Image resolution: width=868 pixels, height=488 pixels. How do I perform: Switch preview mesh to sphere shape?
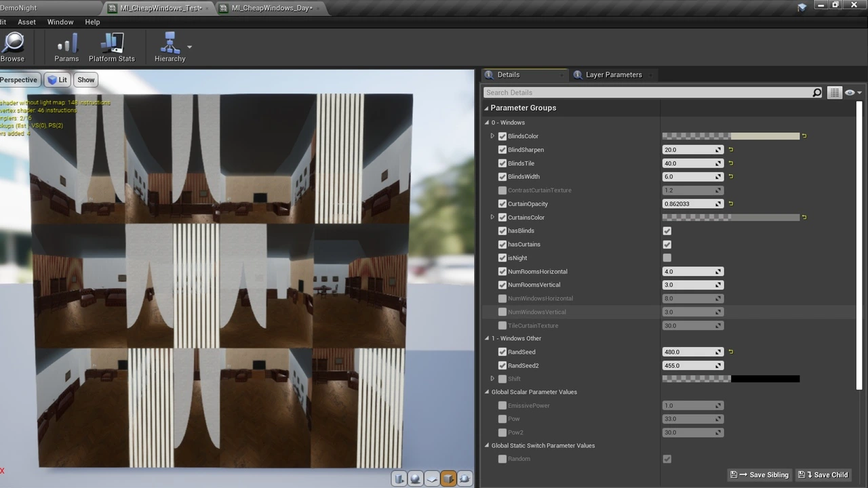click(x=416, y=479)
